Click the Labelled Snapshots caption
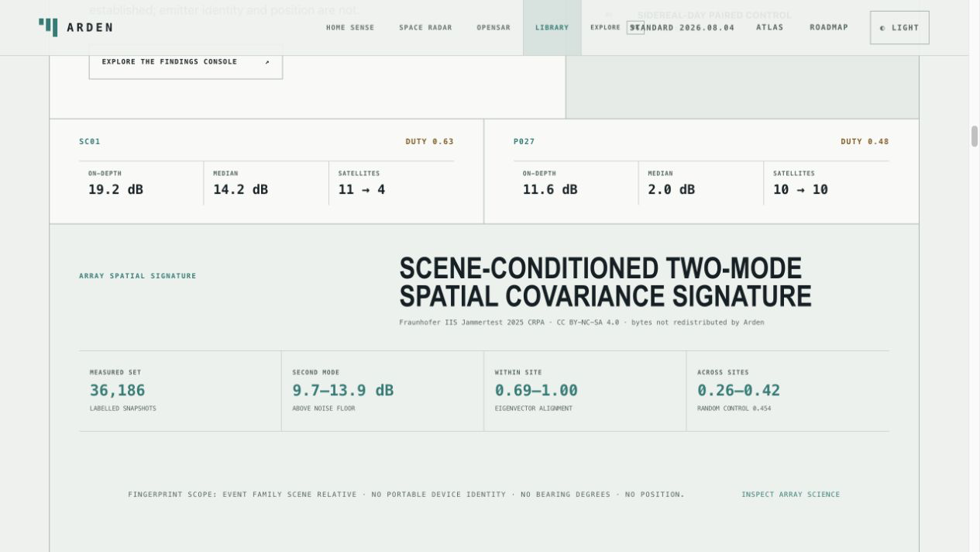Image resolution: width=980 pixels, height=552 pixels. pos(123,409)
